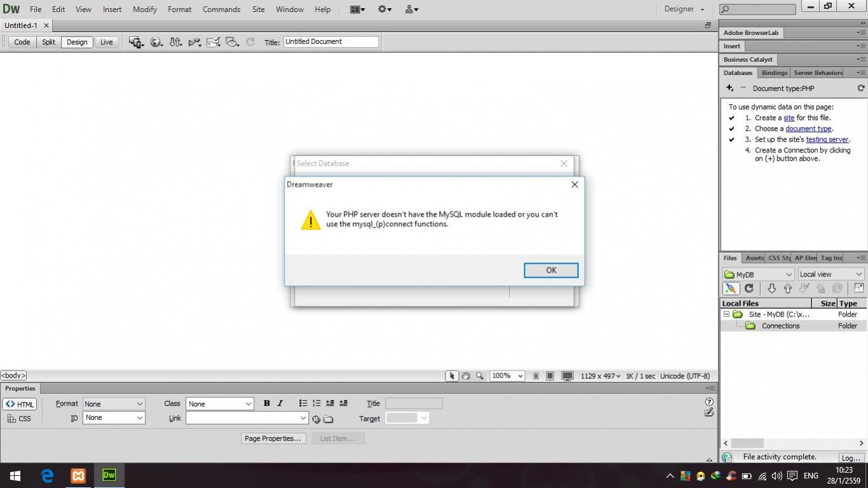Open the Windows Start menu
Viewport: 868px width, 488px height.
(15, 475)
